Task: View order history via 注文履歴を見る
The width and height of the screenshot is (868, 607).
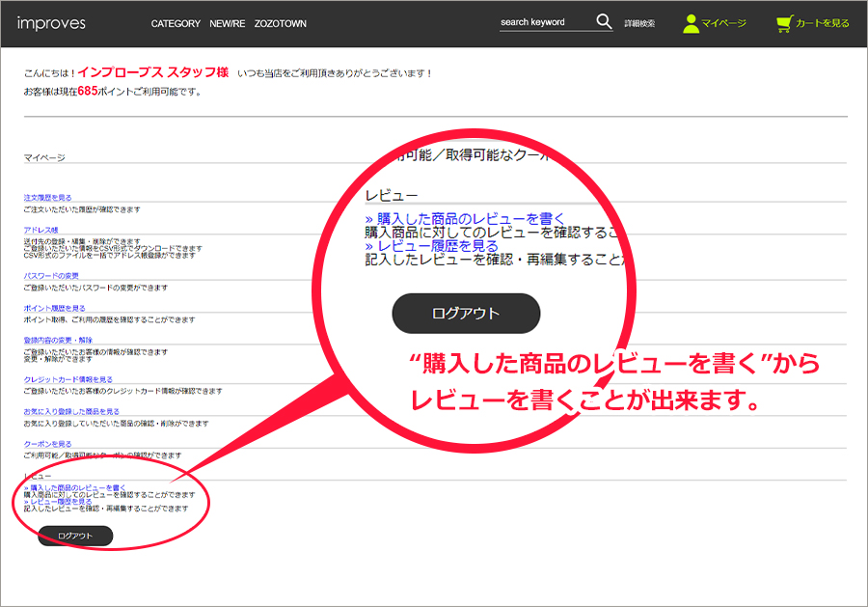Action: tap(47, 198)
